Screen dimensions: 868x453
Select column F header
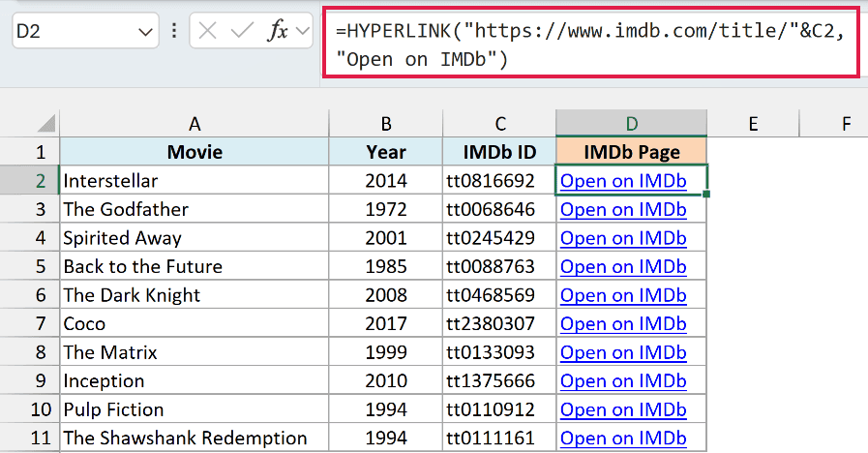click(x=846, y=124)
